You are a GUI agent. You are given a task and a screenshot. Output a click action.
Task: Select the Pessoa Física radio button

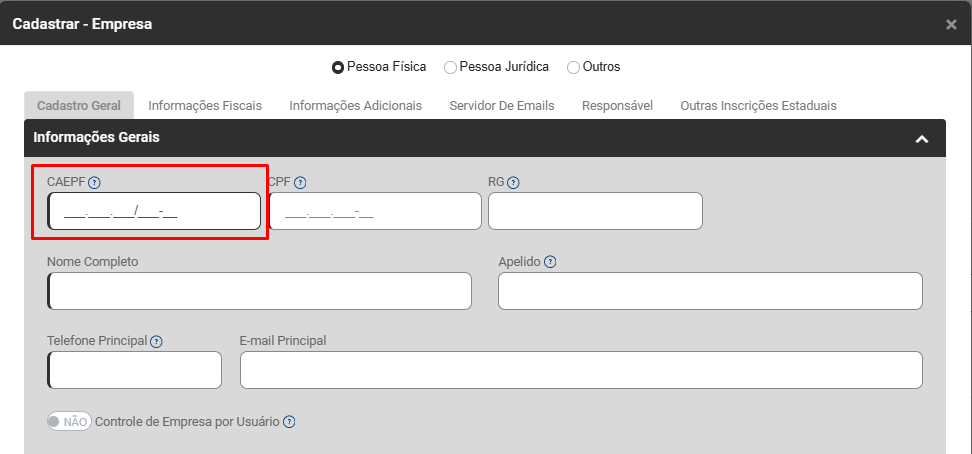338,67
